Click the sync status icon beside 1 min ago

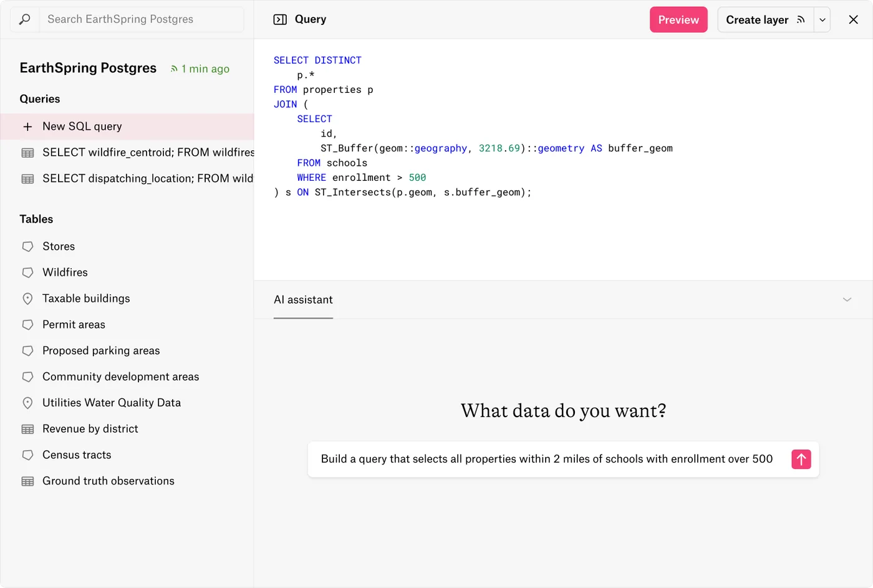coord(174,69)
